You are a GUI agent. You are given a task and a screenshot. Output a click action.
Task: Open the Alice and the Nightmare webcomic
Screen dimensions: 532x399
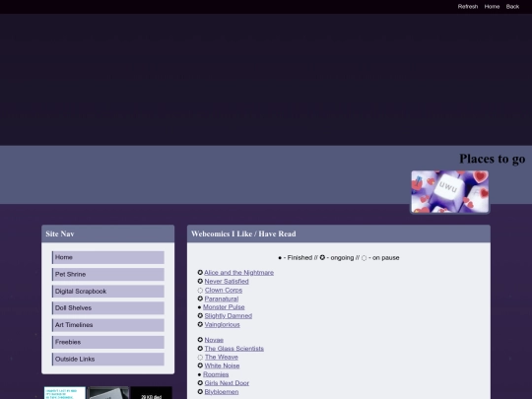238,273
